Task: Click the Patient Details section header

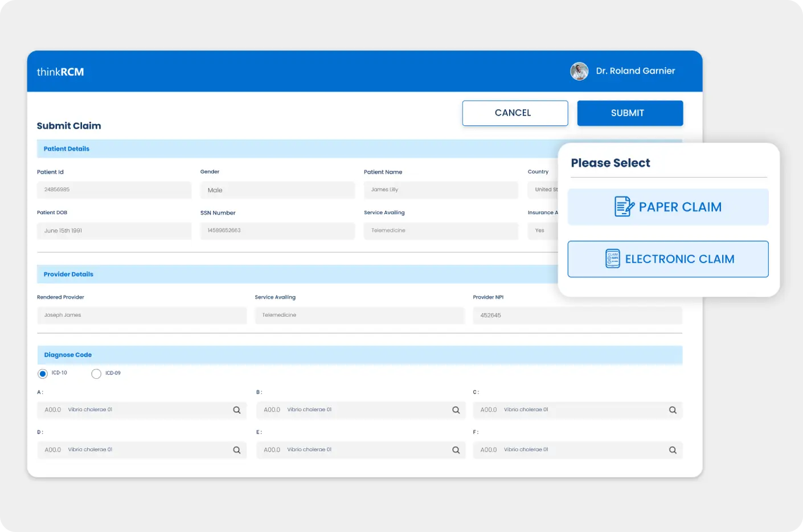Action: pos(66,148)
